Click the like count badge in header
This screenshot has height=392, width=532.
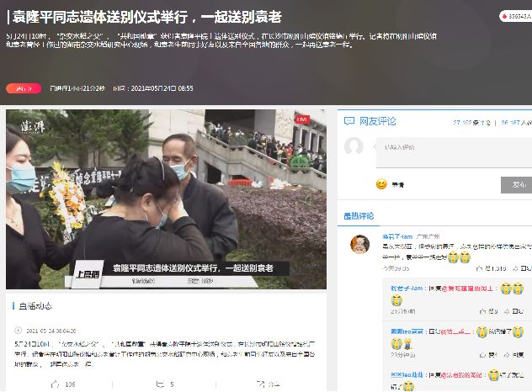(x=516, y=16)
